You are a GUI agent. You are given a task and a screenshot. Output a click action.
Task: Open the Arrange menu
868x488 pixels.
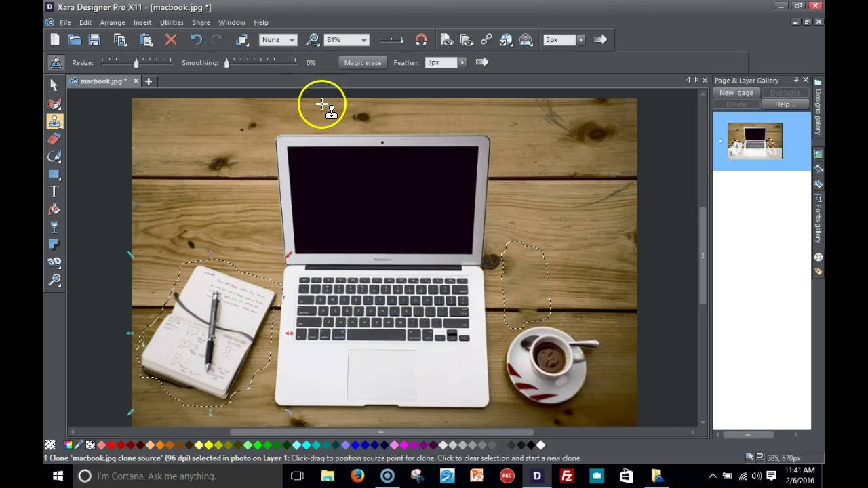point(113,22)
